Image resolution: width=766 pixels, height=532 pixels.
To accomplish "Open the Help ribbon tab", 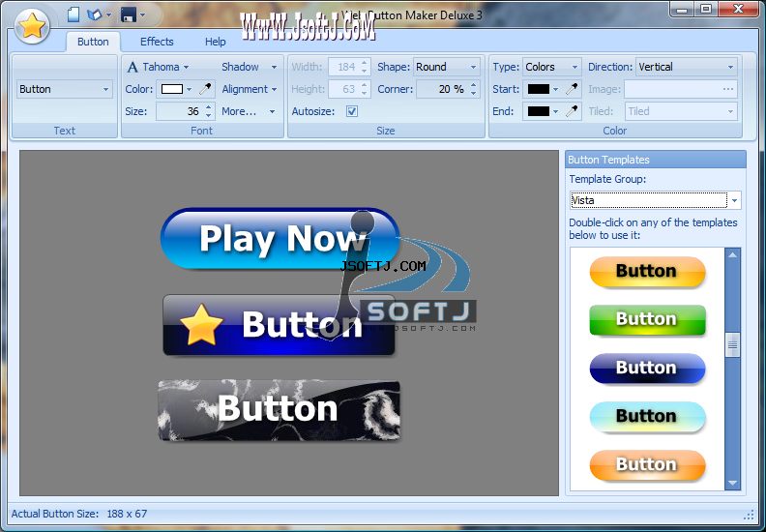I will coord(216,42).
